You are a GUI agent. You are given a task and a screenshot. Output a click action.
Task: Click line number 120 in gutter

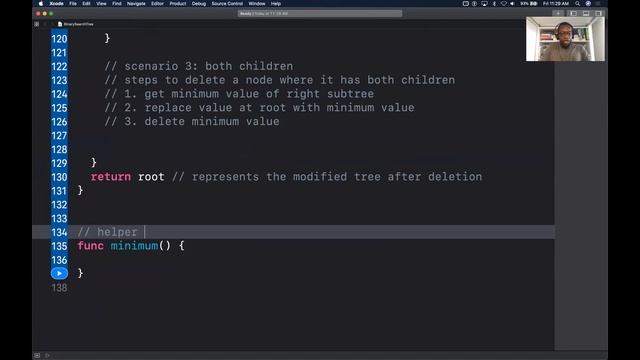tap(59, 39)
